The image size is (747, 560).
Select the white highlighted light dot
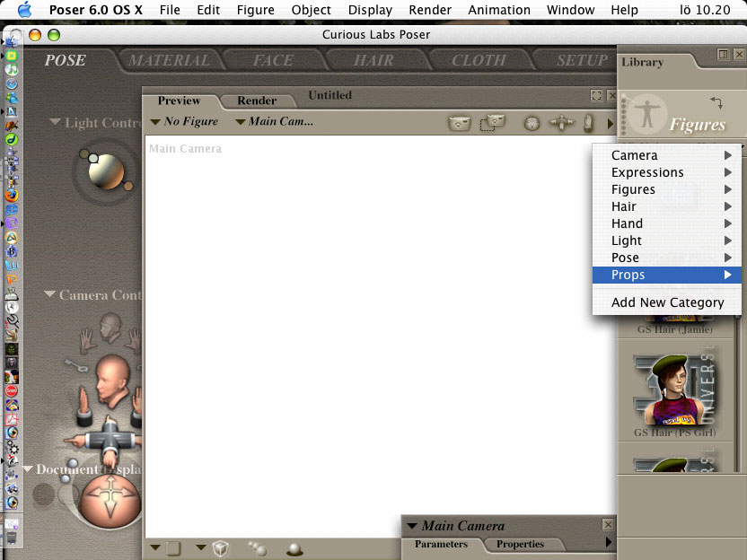(x=93, y=158)
